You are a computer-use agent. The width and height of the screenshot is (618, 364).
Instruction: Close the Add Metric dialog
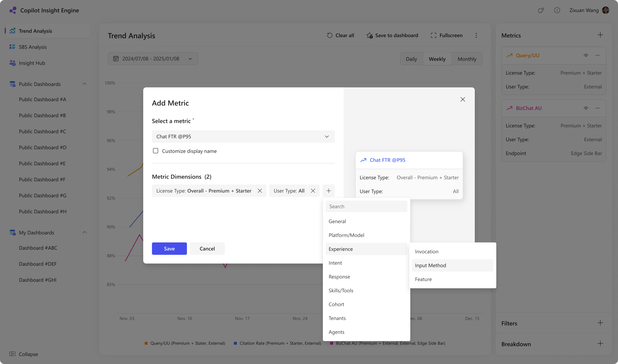(463, 99)
